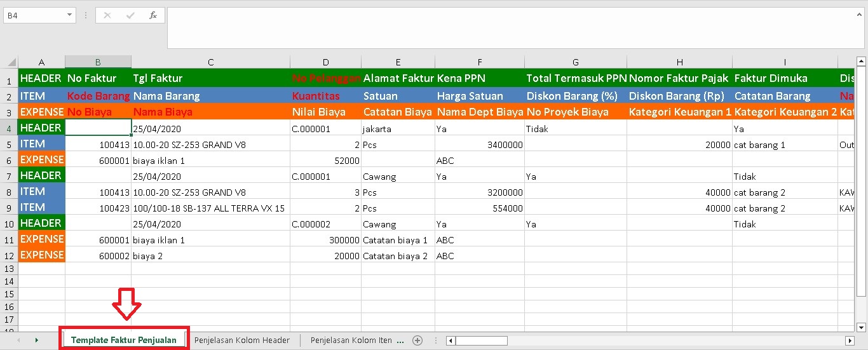Screen dimensions: 868x350
Task: Show hidden sheet tabs via the ellipsis
Action: coord(400,340)
